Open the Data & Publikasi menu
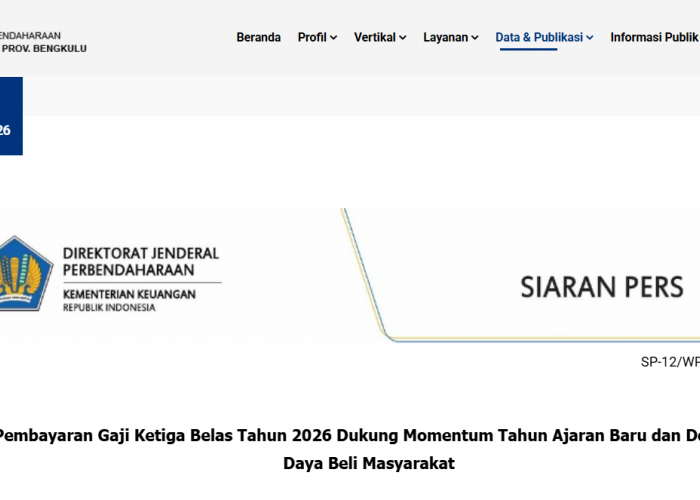The height and width of the screenshot is (500, 700). point(539,38)
